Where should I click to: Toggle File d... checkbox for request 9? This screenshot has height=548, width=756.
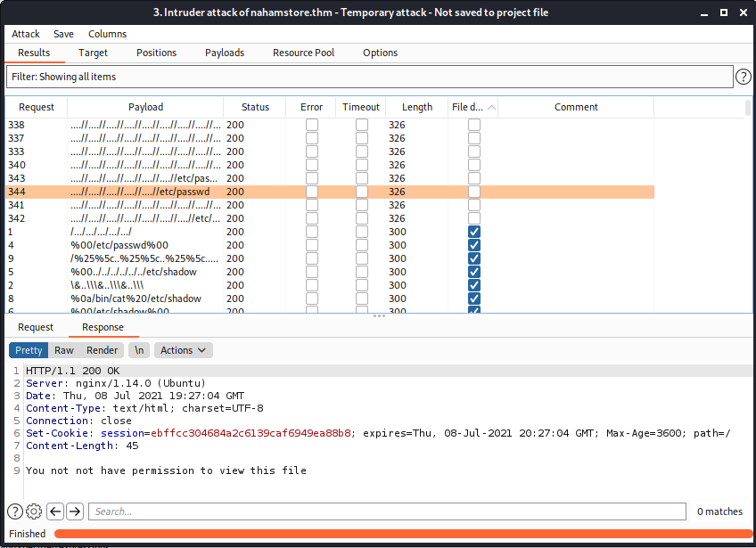coord(474,258)
